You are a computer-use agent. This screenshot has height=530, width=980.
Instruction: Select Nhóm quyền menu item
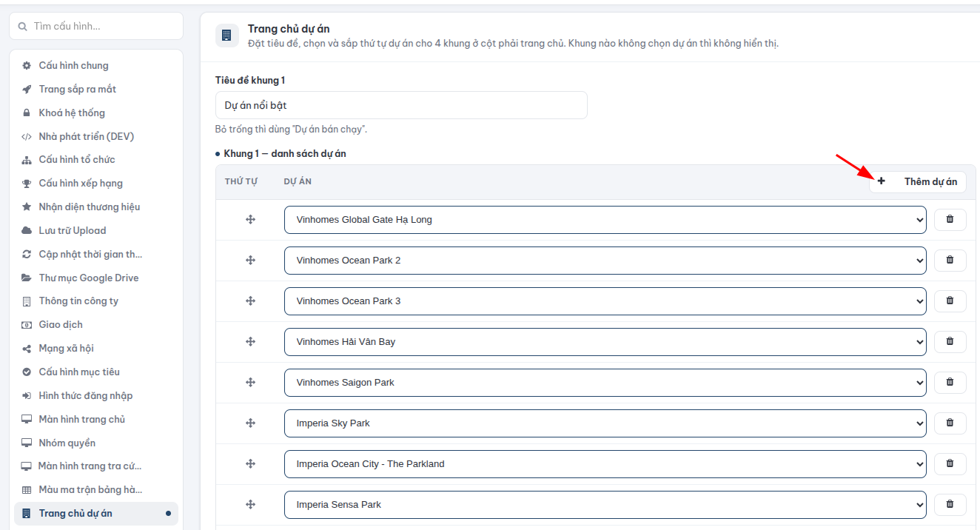click(96, 443)
